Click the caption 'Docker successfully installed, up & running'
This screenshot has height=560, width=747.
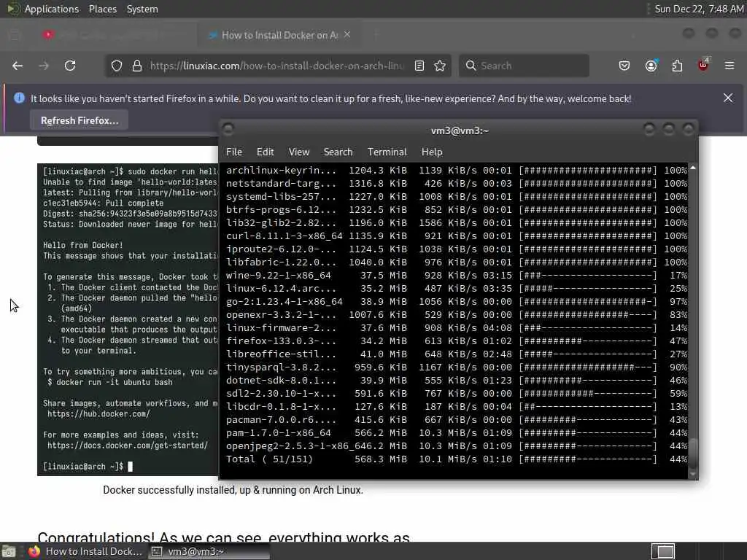[233, 490]
